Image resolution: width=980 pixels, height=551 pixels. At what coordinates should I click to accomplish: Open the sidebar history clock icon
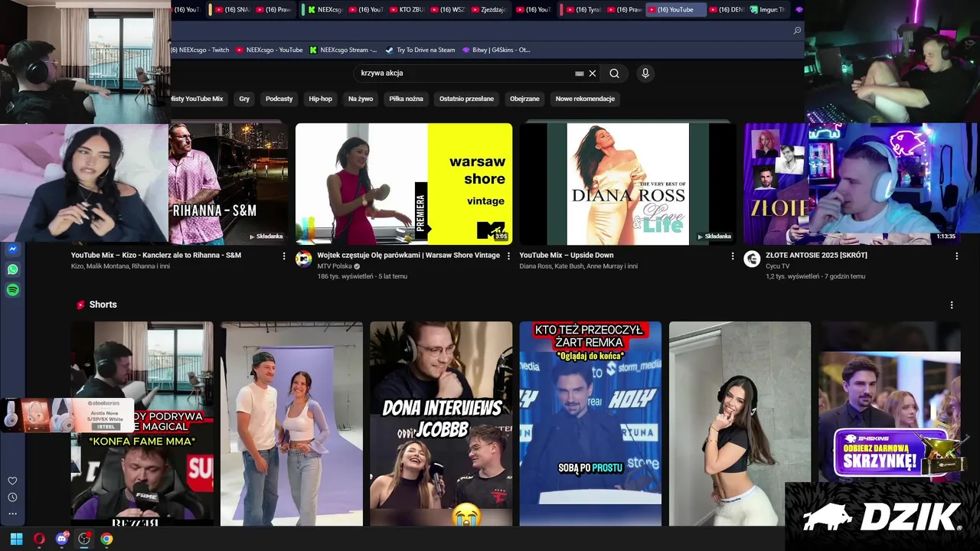point(12,497)
